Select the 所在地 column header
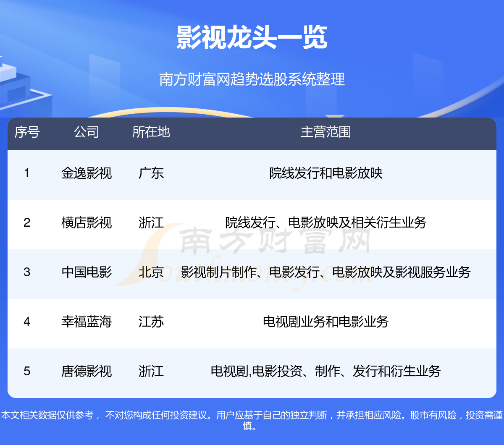Image resolution: width=504 pixels, height=445 pixels. (x=151, y=132)
